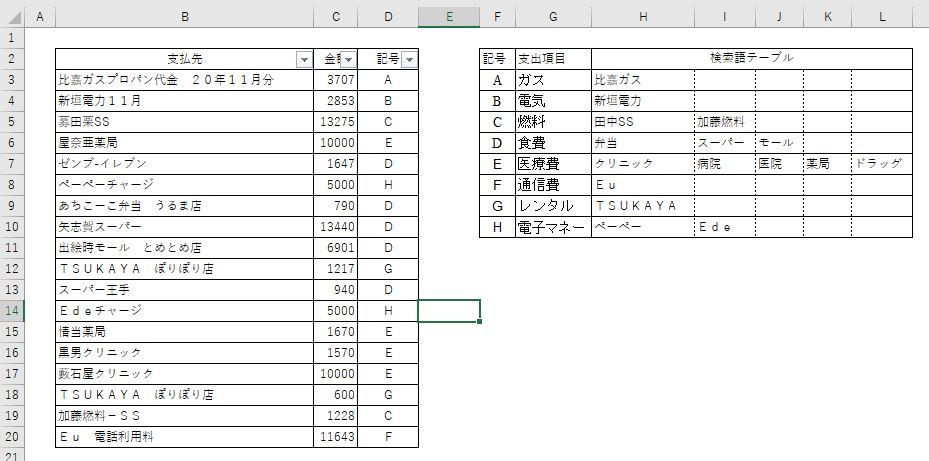Click the 加藤燃料 cell in search table
The image size is (929, 461).
[x=724, y=122]
